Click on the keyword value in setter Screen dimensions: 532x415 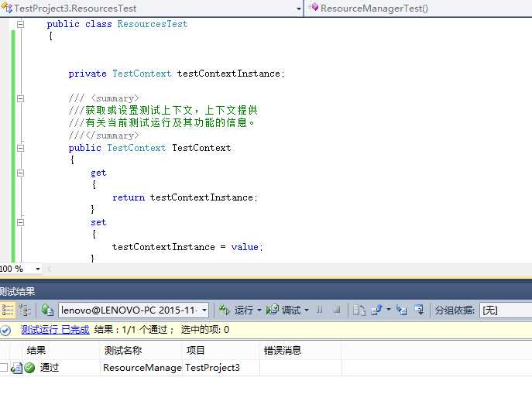(x=245, y=247)
